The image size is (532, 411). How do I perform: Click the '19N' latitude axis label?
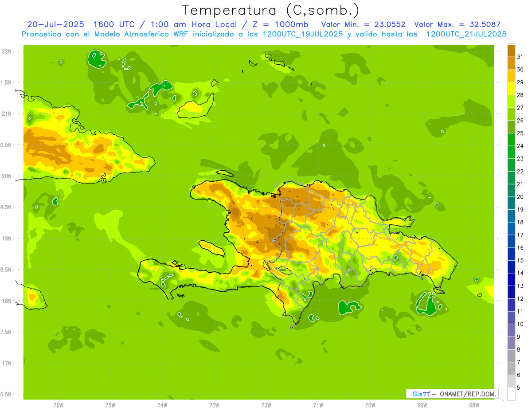7,239
